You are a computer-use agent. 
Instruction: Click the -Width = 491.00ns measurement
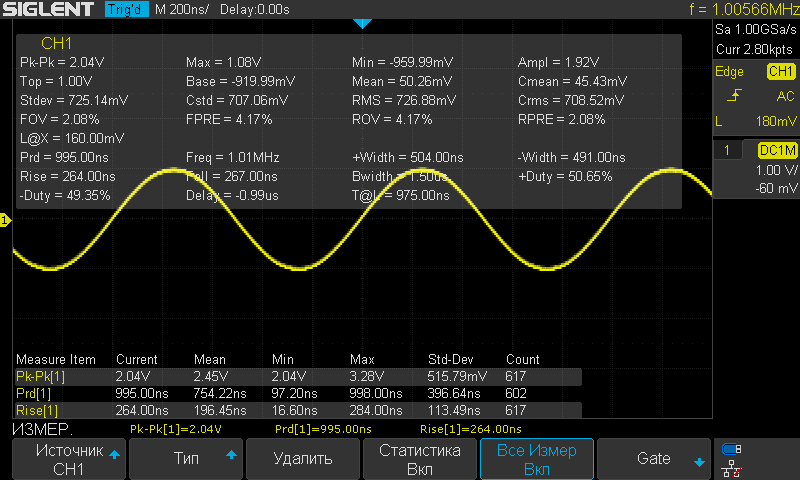571,158
